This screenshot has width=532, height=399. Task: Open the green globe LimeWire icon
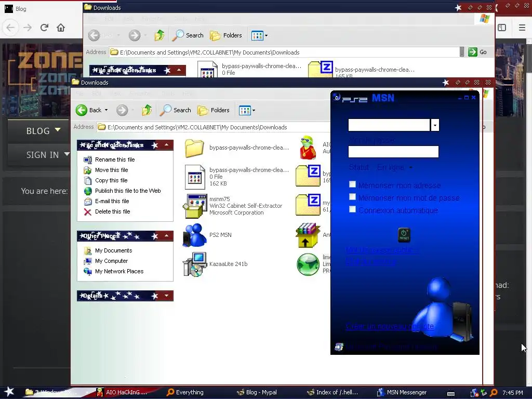[308, 264]
